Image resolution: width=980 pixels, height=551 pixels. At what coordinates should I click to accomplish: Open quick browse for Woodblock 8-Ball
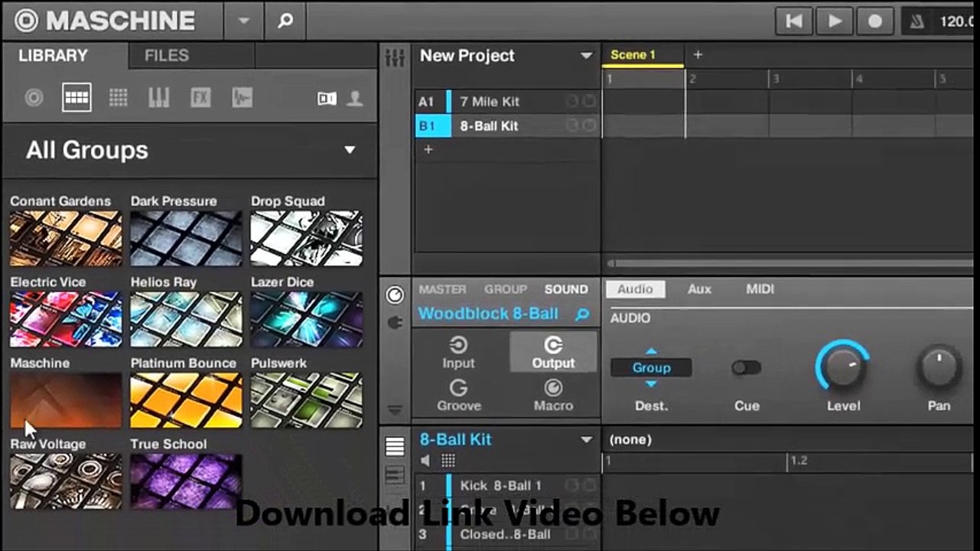[x=583, y=314]
